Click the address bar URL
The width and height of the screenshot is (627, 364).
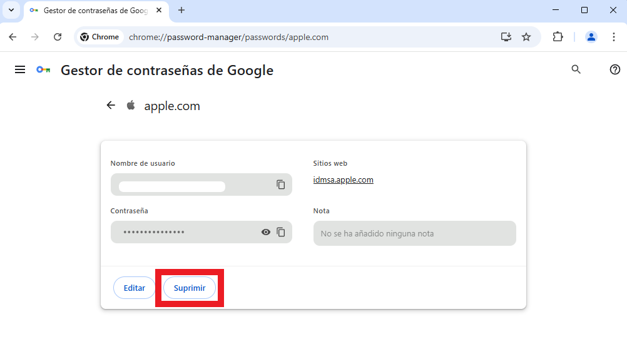point(229,37)
